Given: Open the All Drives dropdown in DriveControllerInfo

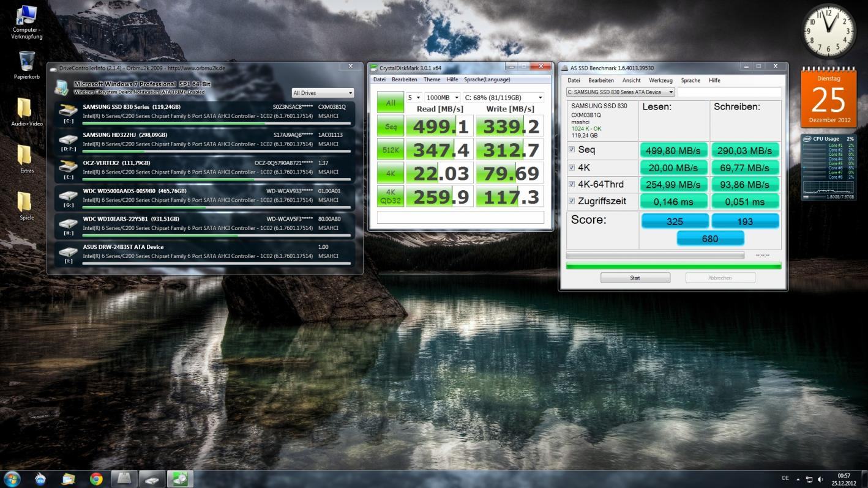Looking at the screenshot, I should 323,93.
